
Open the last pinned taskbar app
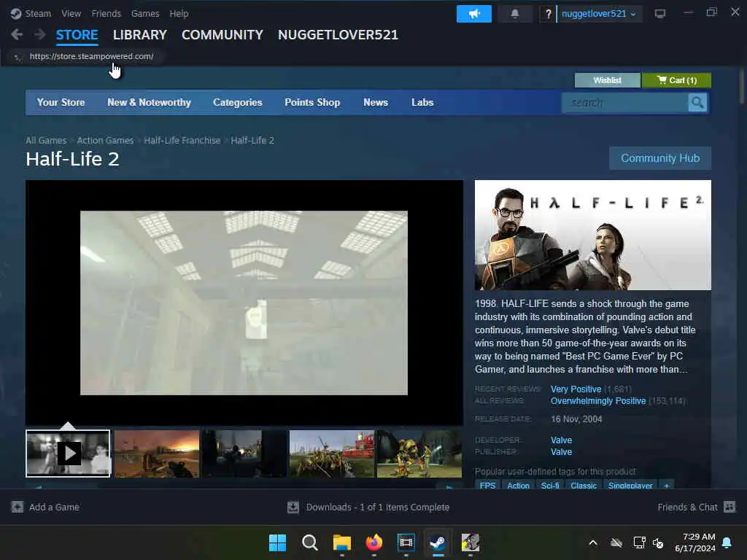coord(471,542)
